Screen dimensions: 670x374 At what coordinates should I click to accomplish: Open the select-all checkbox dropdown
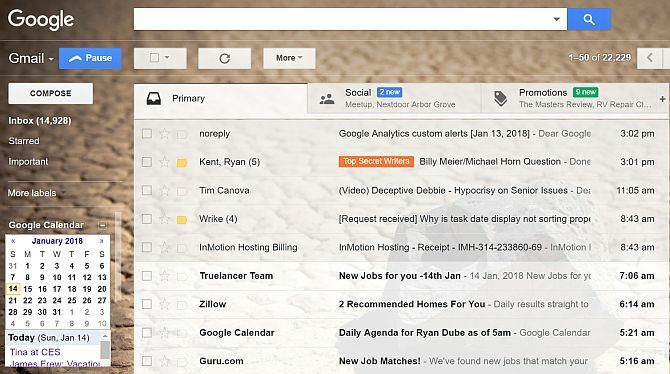[167, 58]
